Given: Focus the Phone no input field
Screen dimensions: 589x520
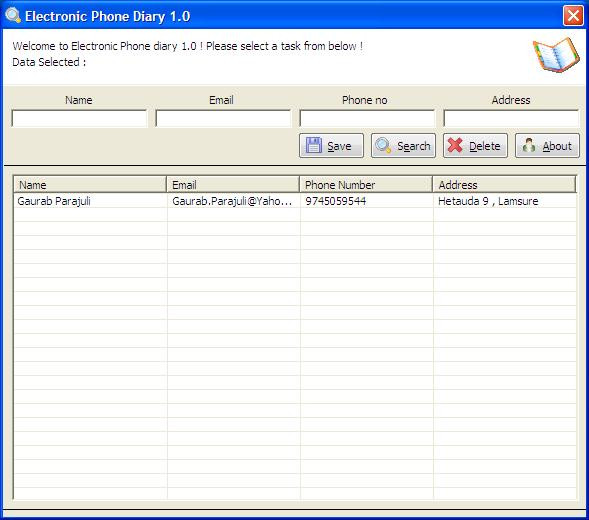Looking at the screenshot, I should coord(367,118).
